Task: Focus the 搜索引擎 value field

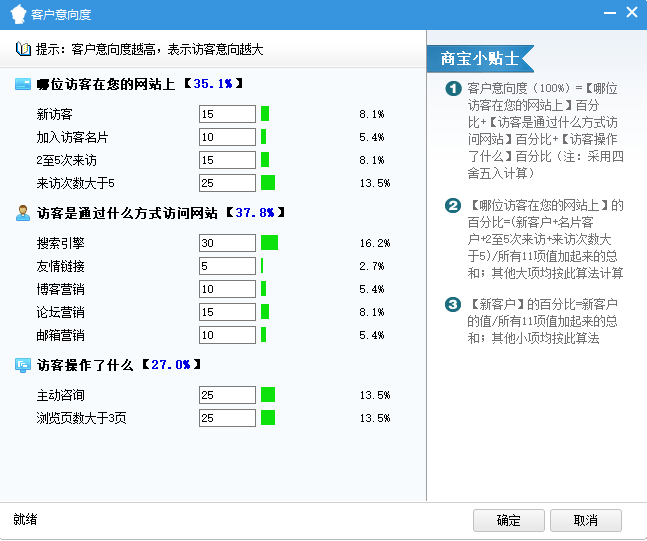Action: [227, 243]
